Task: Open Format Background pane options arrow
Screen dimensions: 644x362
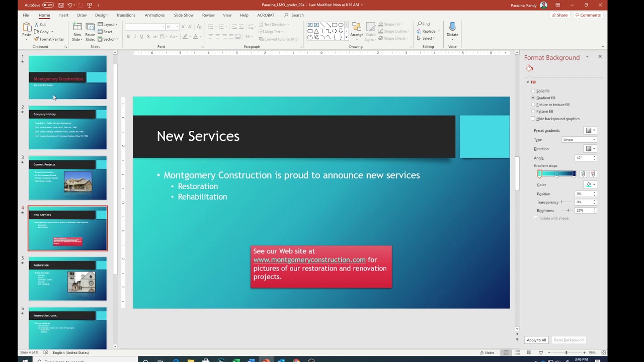Action: [587, 57]
